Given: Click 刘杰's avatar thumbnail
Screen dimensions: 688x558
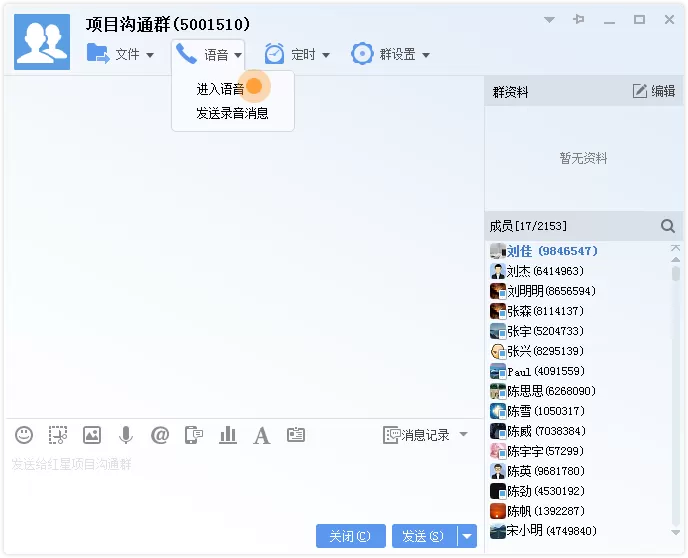Looking at the screenshot, I should tap(498, 271).
